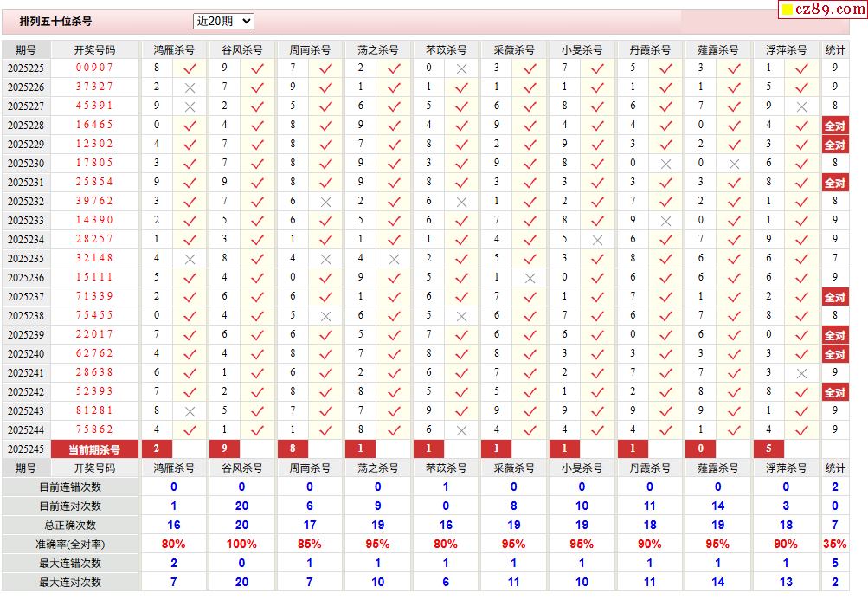Click the 100% accuracy value under 谷风杀号
This screenshot has height=600, width=868.
coord(241,544)
